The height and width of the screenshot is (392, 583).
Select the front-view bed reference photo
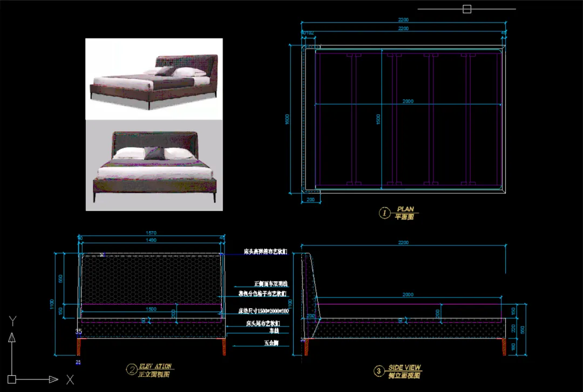(154, 165)
